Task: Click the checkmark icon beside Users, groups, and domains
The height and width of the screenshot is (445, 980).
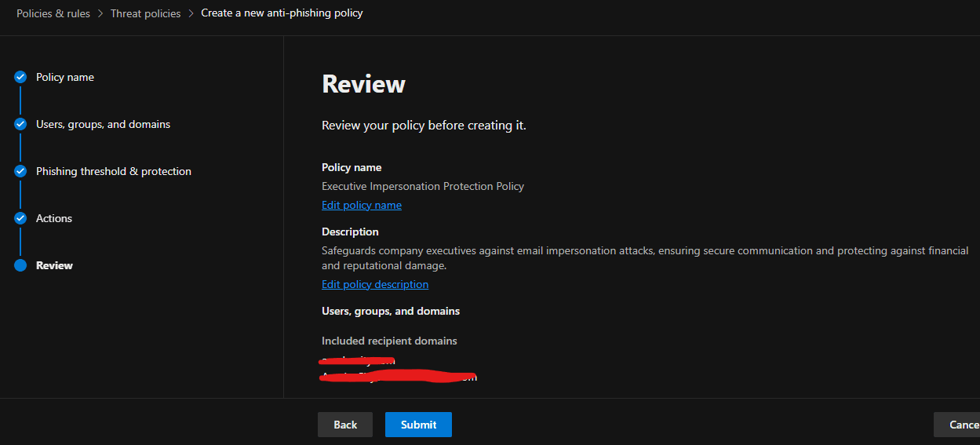Action: click(20, 124)
